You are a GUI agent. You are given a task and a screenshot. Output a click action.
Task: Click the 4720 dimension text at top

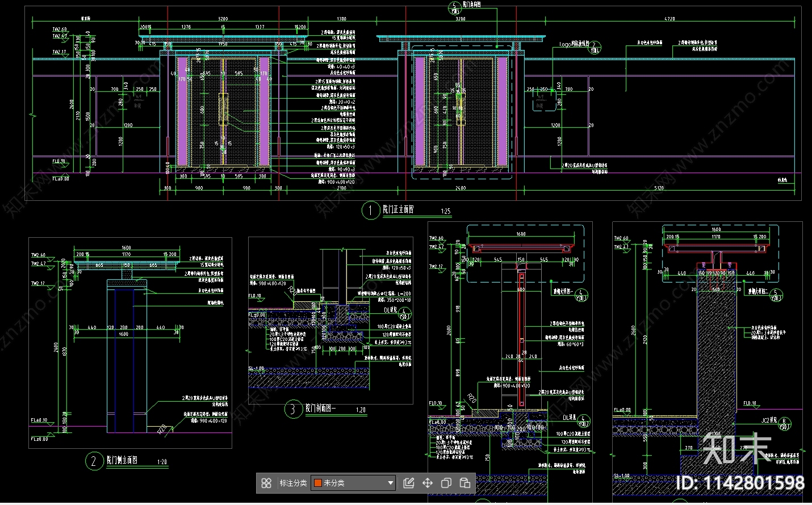(x=670, y=19)
